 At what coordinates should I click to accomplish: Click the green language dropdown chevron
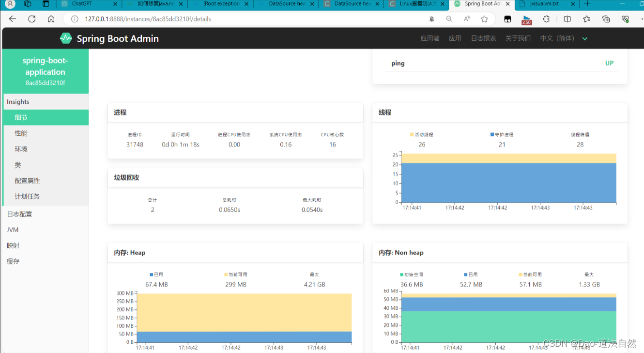[x=584, y=39]
